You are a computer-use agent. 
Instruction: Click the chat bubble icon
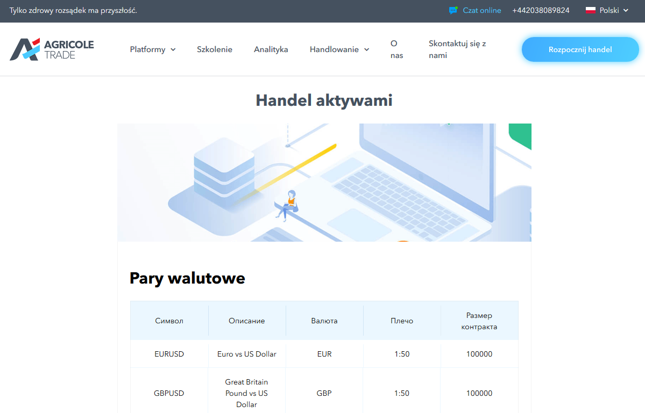[453, 10]
